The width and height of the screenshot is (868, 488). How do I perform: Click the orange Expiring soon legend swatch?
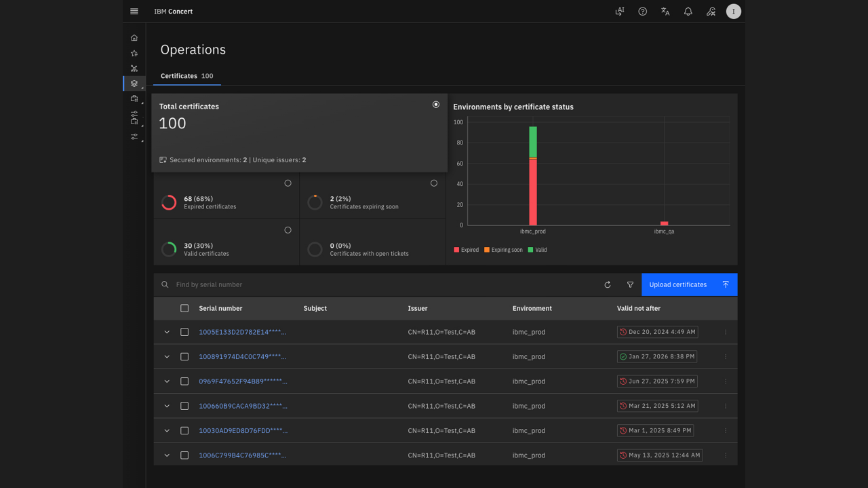(487, 250)
